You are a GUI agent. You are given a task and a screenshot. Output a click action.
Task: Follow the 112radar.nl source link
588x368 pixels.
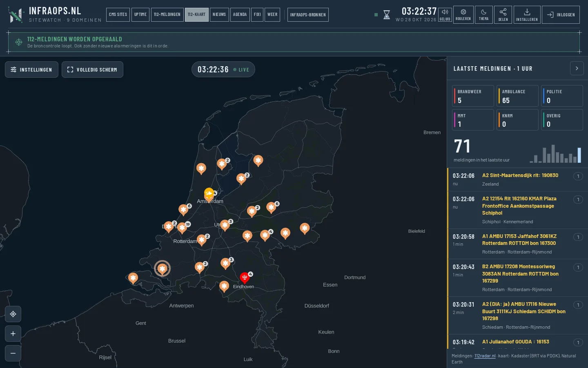(x=485, y=356)
